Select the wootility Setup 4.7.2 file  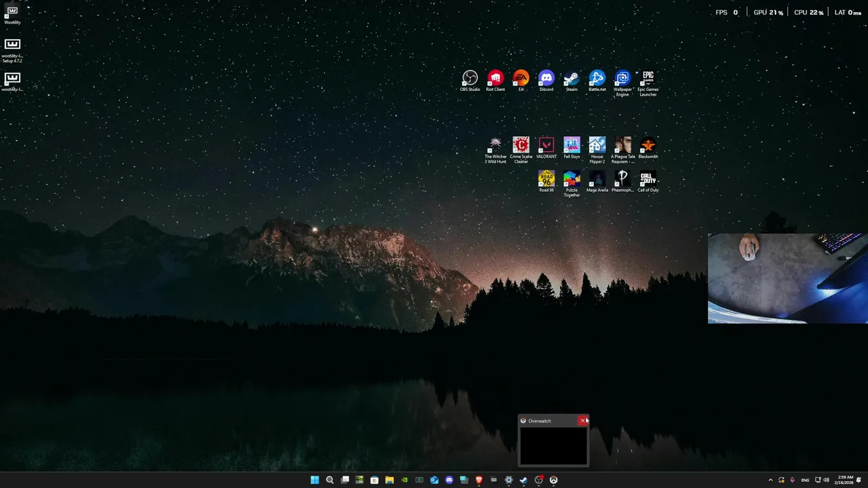[12, 51]
